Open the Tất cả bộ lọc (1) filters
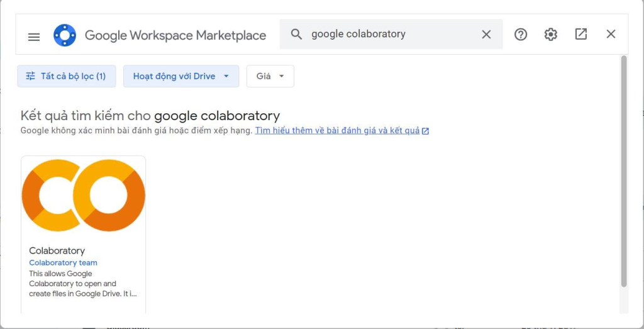Viewport: 644px width, 329px height. (x=67, y=76)
